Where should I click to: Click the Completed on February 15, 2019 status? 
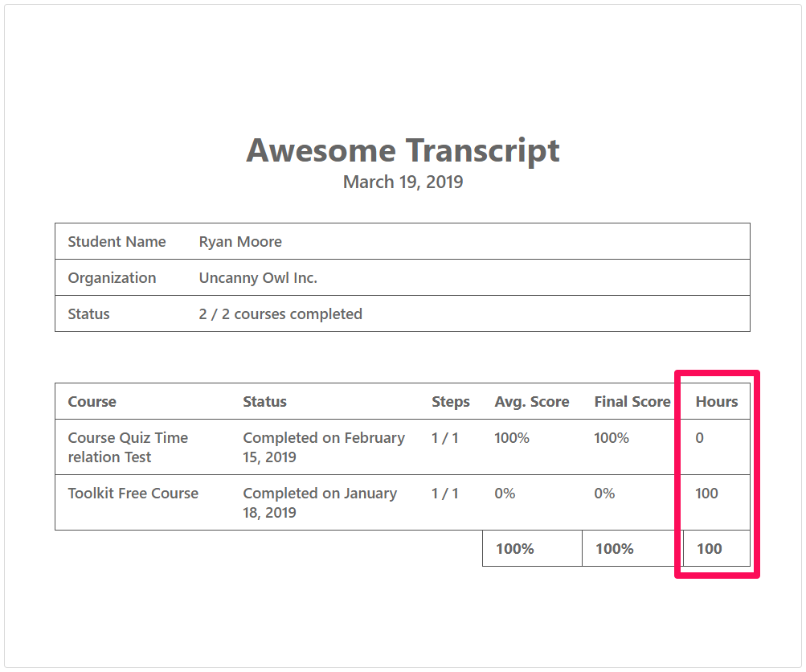point(323,448)
